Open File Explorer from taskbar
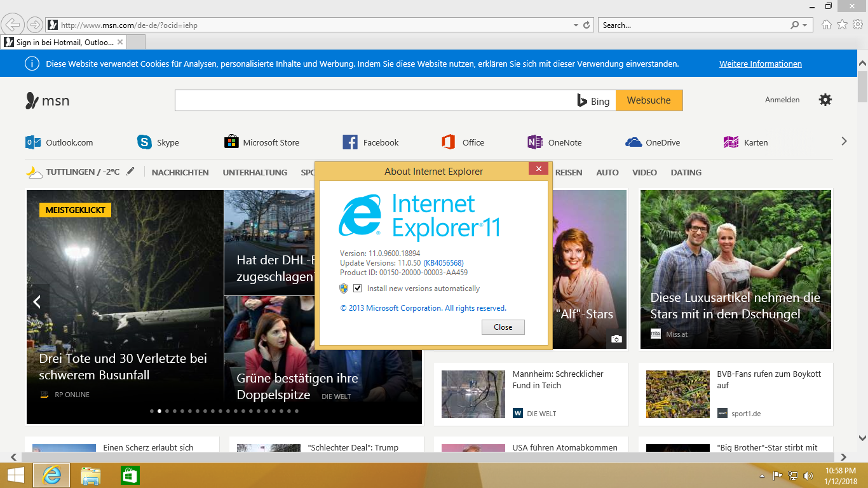 click(x=91, y=475)
